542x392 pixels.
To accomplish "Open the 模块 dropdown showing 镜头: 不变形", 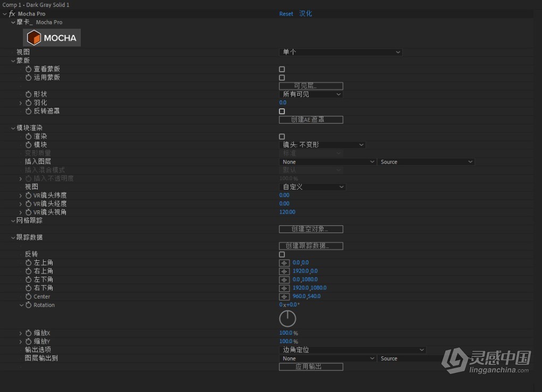I will 322,145.
